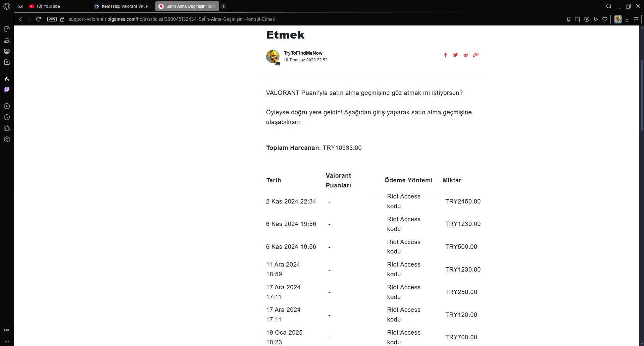The width and height of the screenshot is (644, 346).
Task: Click the amount TRY700.00
Action: [461, 337]
